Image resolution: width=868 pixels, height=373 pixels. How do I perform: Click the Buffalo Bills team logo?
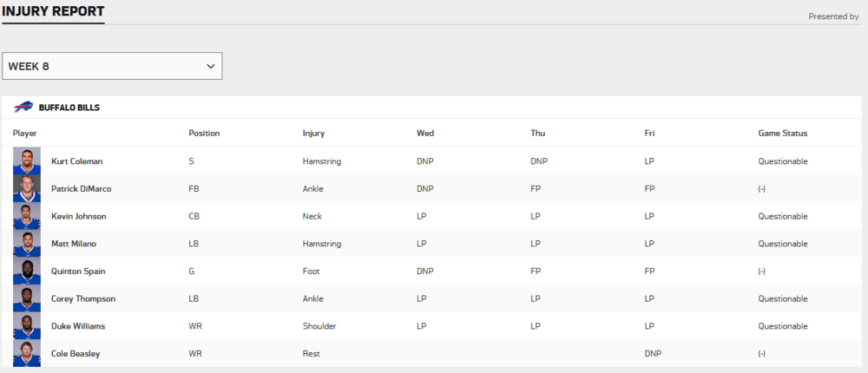click(23, 107)
